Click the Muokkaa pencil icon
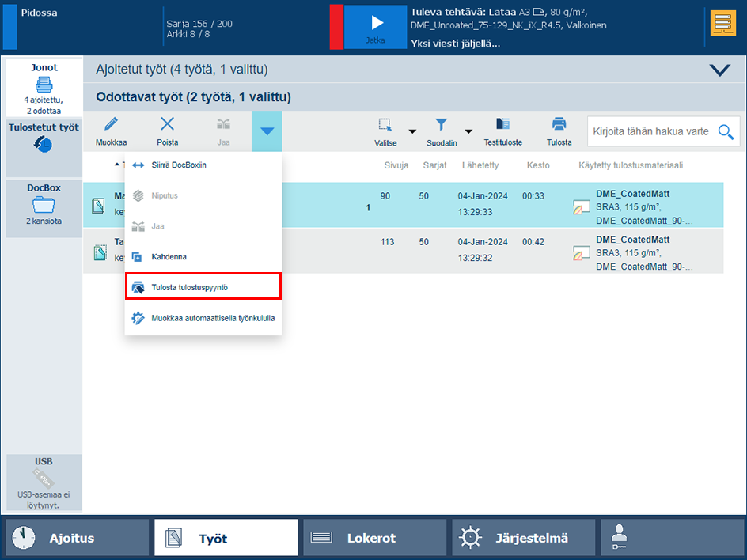The image size is (747, 560). (x=111, y=124)
